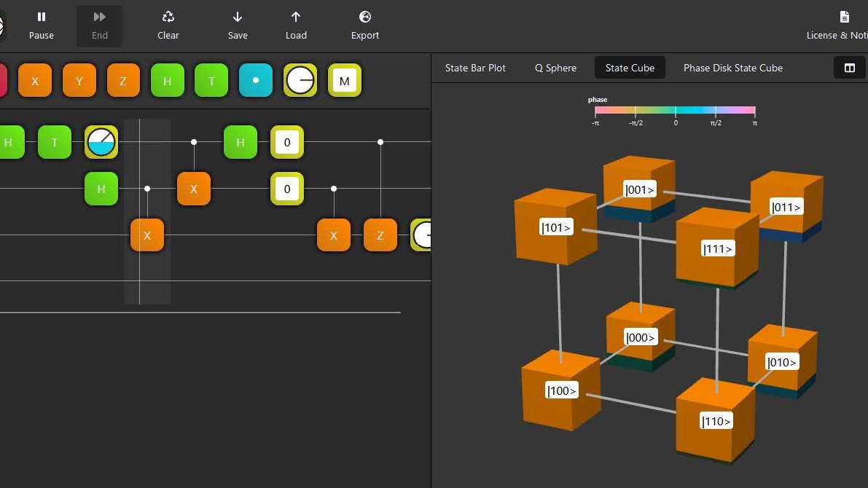Export the circuit
Image resolution: width=868 pixels, height=488 pixels.
point(365,26)
